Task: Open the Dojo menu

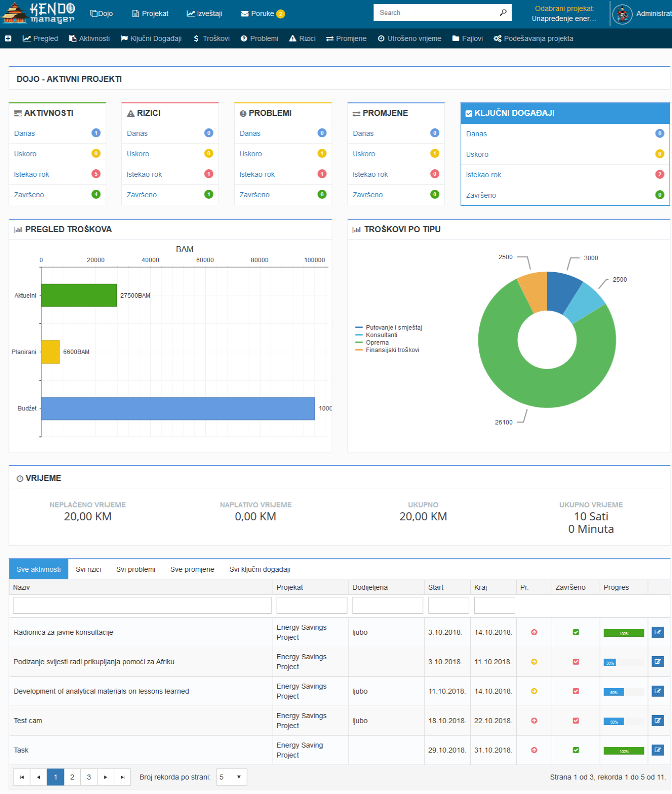Action: tap(101, 13)
